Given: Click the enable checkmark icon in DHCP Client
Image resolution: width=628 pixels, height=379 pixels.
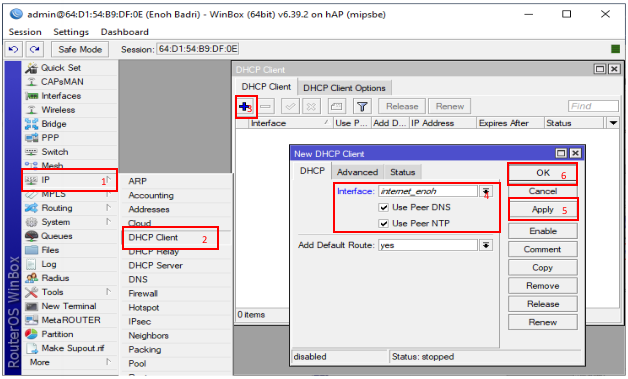Looking at the screenshot, I should click(x=290, y=107).
